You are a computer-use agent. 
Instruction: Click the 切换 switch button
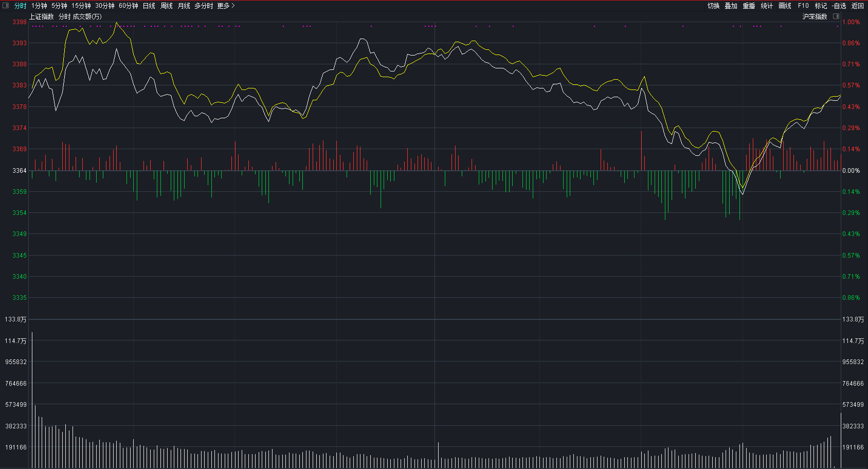tap(713, 6)
